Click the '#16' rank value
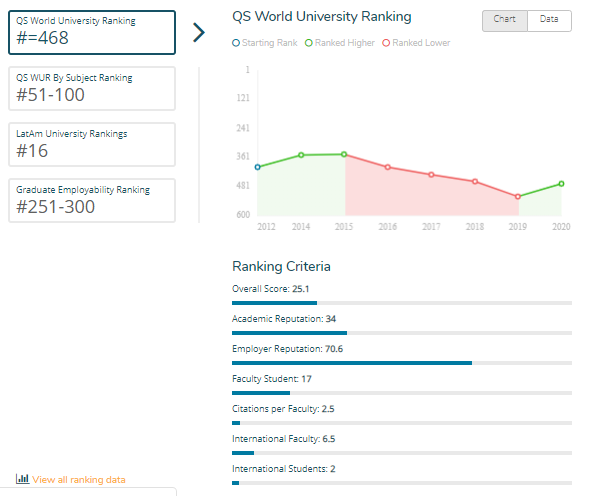This screenshot has width=589, height=496. 32,151
